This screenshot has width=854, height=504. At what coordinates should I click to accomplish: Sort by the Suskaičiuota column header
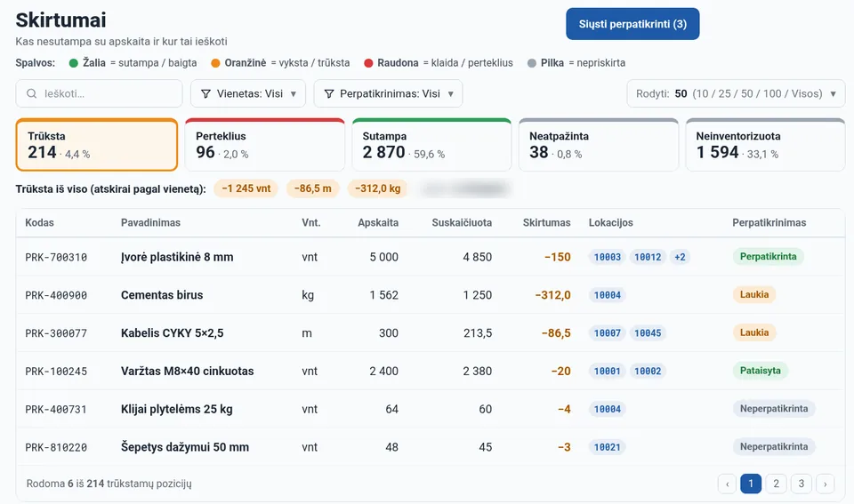pyautogui.click(x=462, y=222)
